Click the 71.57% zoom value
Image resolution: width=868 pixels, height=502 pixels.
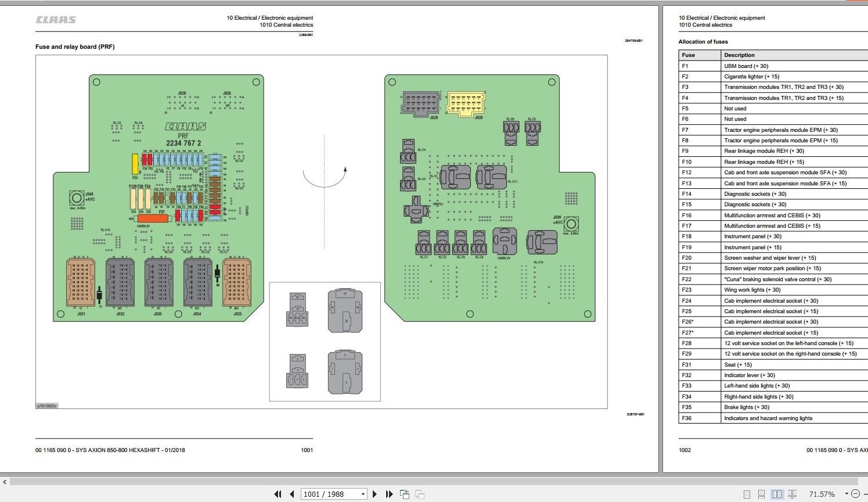(x=822, y=494)
